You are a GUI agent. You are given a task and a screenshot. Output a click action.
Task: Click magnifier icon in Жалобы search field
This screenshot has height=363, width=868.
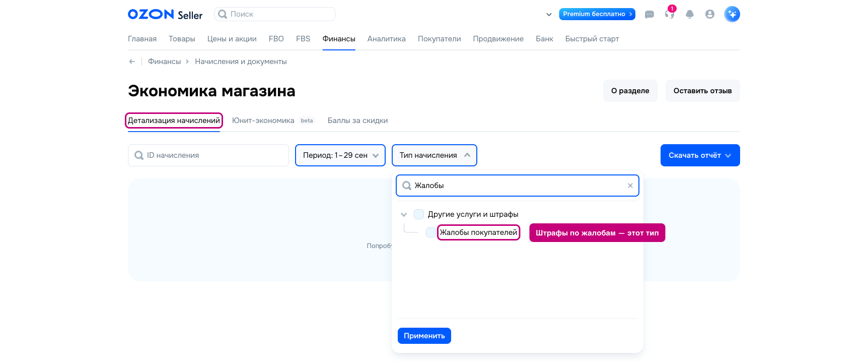407,186
